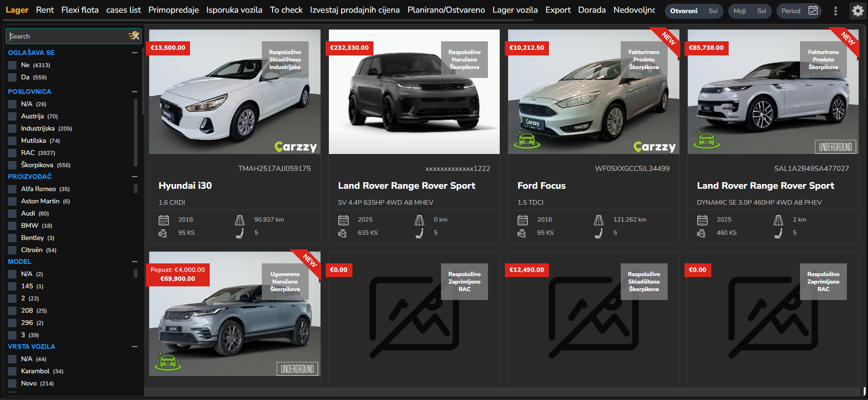The height and width of the screenshot is (400, 868).
Task: Click green car badge on Ford Focus photo
Action: point(526,139)
